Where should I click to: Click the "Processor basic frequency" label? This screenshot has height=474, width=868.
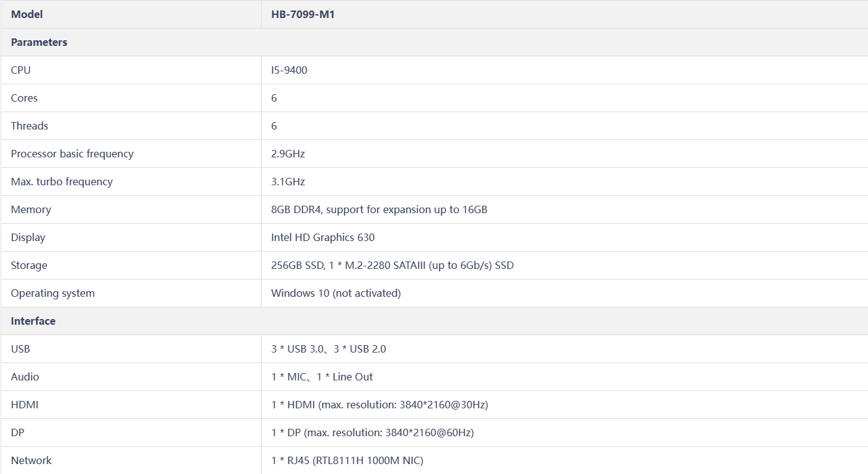tap(72, 154)
